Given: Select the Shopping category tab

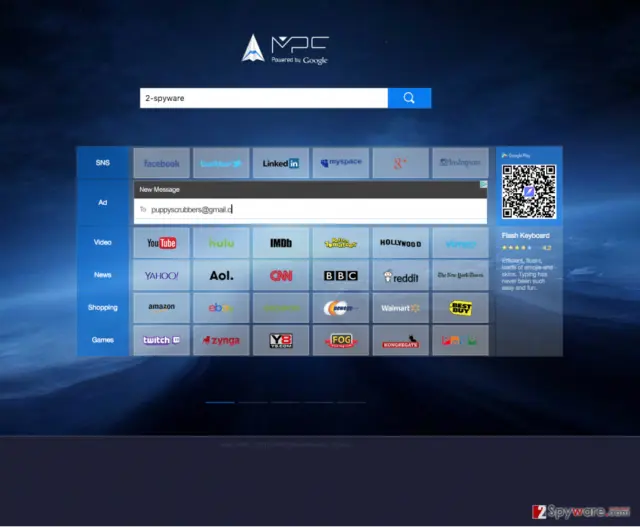Looking at the screenshot, I should (103, 307).
